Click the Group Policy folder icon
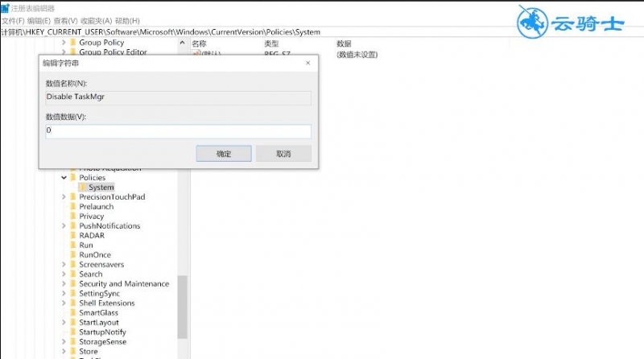 pyautogui.click(x=73, y=43)
